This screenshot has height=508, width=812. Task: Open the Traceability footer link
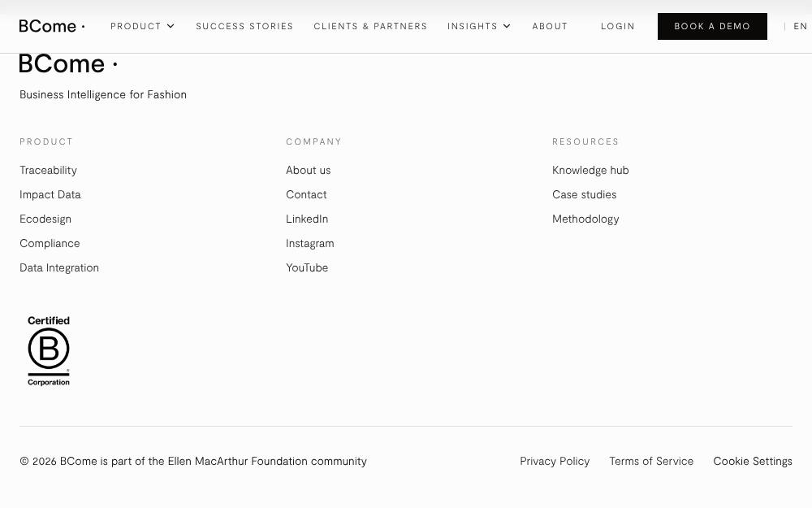tap(48, 170)
